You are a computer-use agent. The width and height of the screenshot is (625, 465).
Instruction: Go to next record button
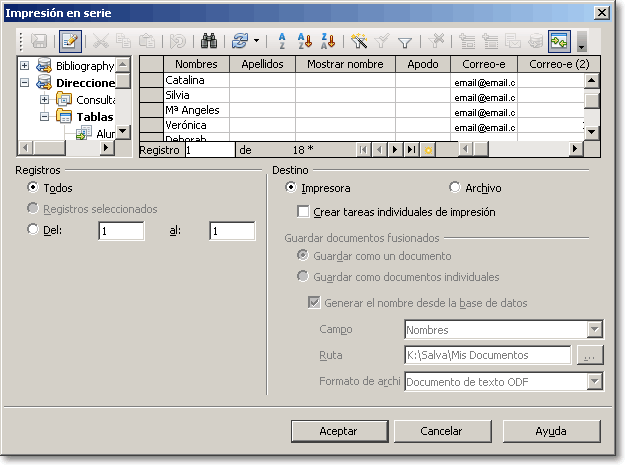coord(395,150)
